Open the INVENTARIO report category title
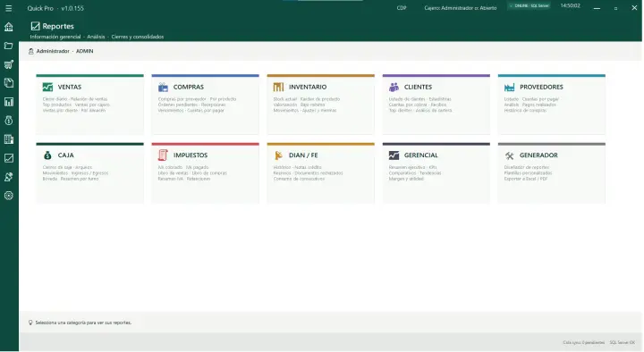644x352 pixels. pos(308,87)
